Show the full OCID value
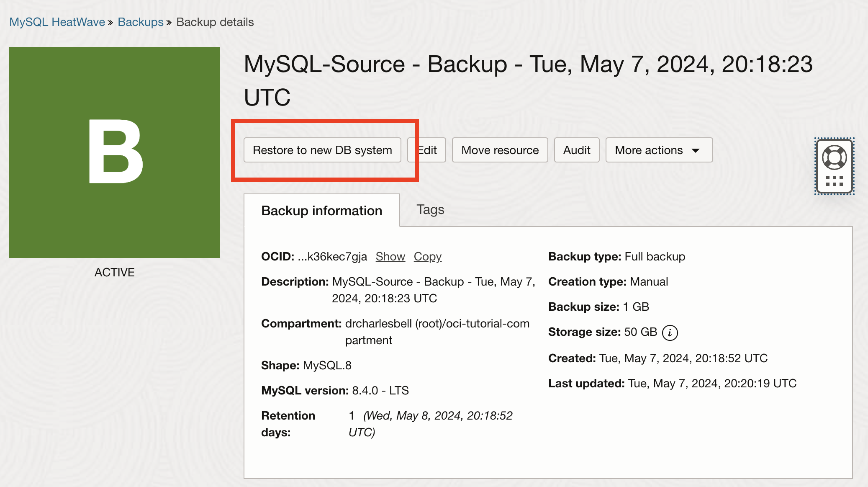The width and height of the screenshot is (868, 487). [390, 256]
